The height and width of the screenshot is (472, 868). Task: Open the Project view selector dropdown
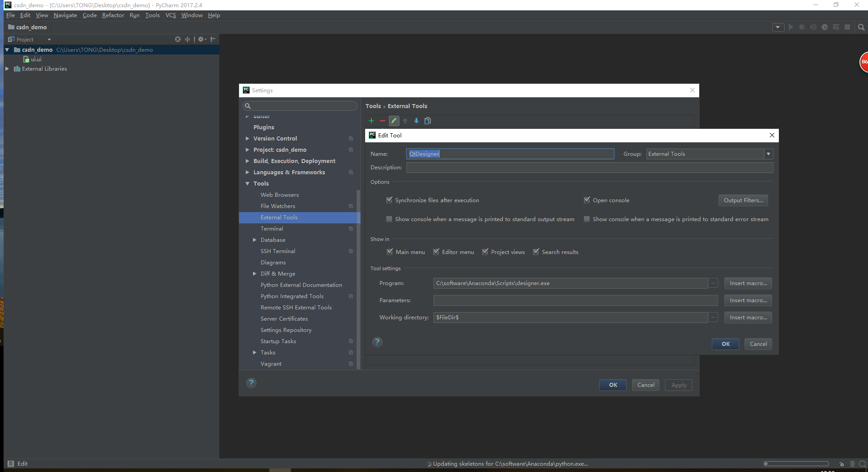pos(49,40)
